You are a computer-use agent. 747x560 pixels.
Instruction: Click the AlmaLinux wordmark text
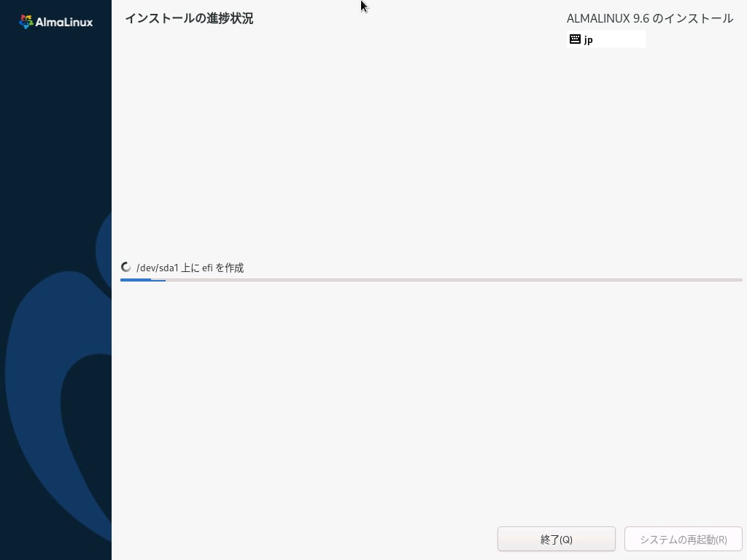click(x=64, y=22)
